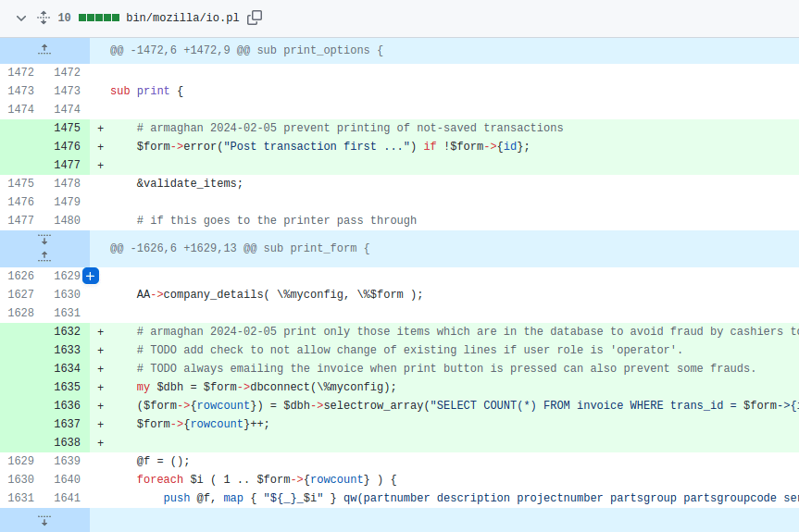Click the changed lines count 10
Viewport: 799px width, 532px height.
point(64,18)
